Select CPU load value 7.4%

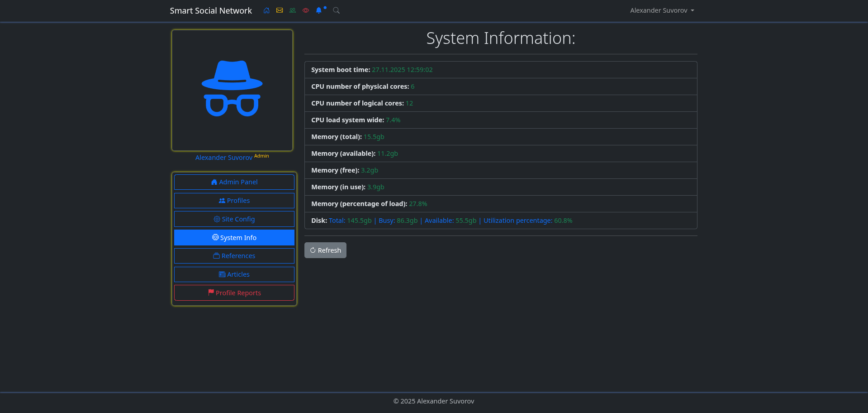point(393,120)
